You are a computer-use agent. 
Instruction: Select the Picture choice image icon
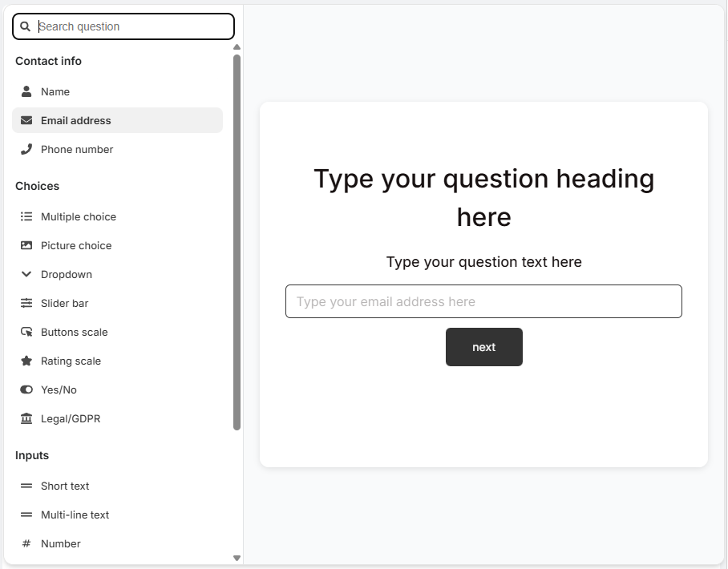[25, 245]
